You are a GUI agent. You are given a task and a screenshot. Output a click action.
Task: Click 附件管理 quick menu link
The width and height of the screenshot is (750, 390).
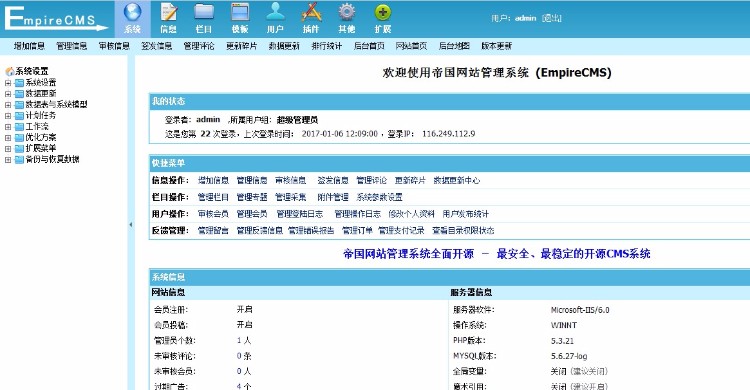[x=333, y=197]
